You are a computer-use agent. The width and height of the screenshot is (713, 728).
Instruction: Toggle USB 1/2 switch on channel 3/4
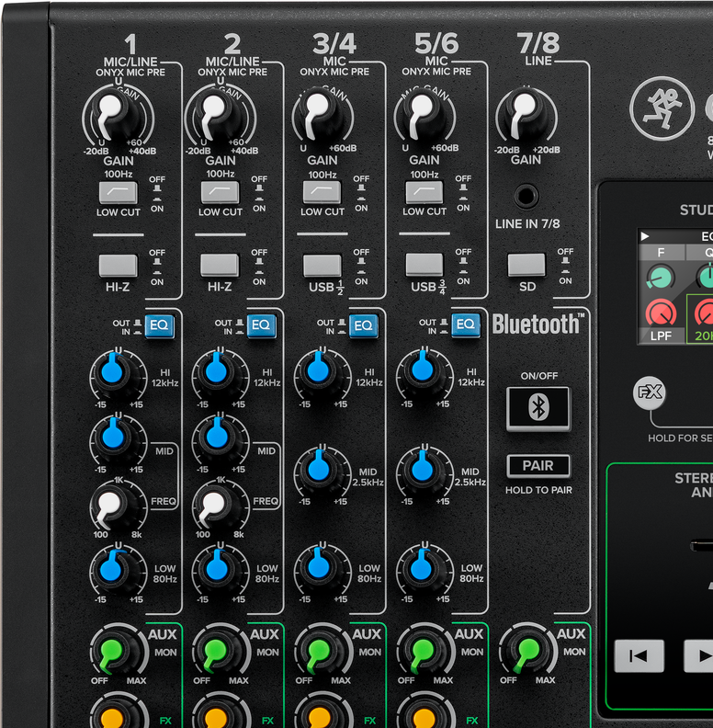coord(322,266)
